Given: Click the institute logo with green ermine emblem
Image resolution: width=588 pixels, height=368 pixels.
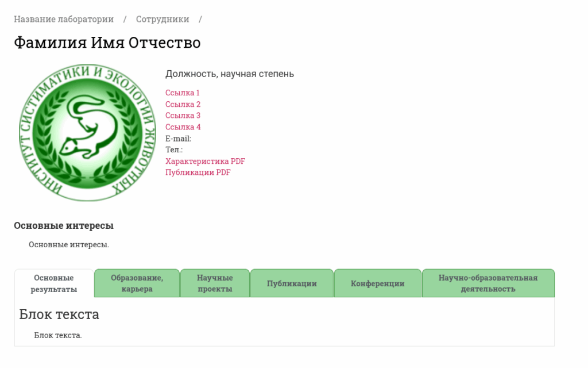Looking at the screenshot, I should point(87,133).
